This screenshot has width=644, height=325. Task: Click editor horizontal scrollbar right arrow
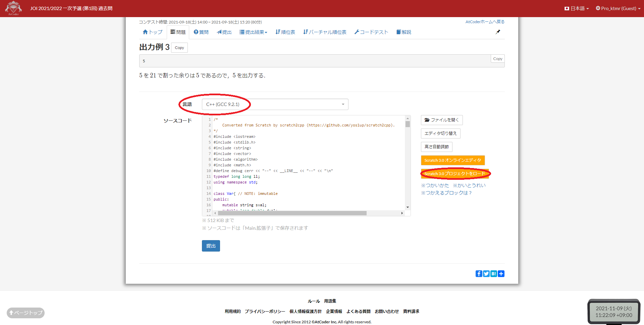pyautogui.click(x=402, y=213)
